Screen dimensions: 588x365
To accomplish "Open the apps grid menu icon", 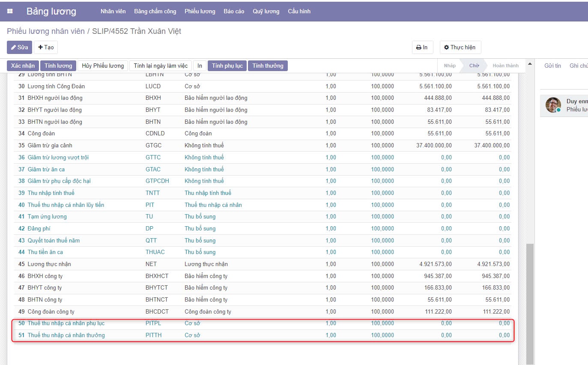I will point(10,12).
